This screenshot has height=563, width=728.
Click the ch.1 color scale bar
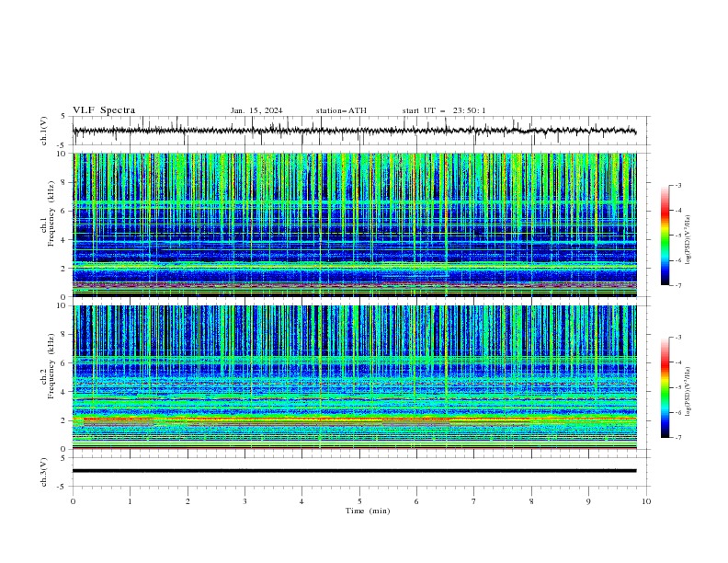click(x=665, y=235)
